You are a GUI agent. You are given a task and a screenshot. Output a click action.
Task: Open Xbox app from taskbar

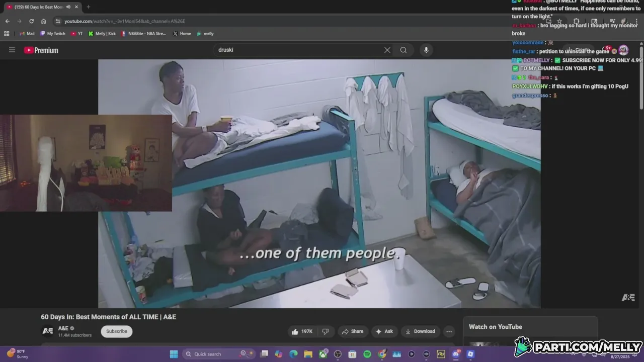(x=323, y=354)
